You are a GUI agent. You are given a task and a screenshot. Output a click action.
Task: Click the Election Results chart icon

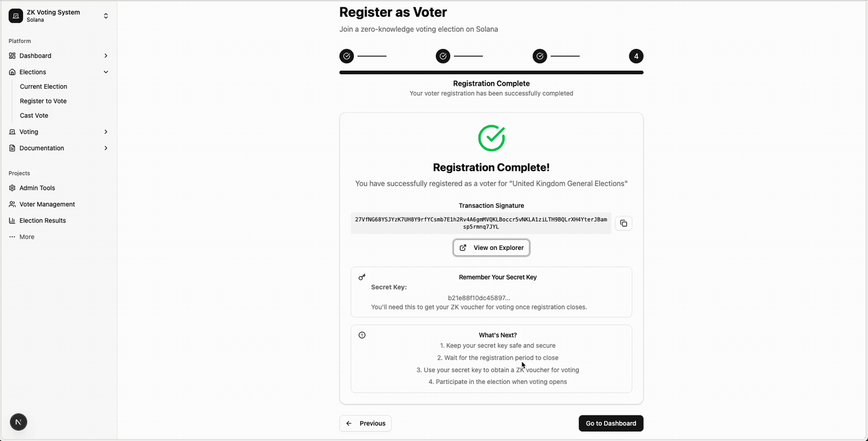click(12, 221)
